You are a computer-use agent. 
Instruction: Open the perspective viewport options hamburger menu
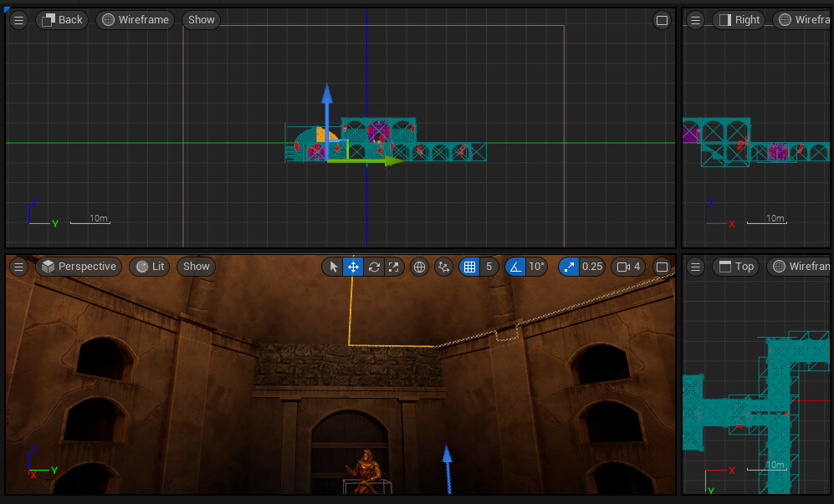tap(18, 267)
